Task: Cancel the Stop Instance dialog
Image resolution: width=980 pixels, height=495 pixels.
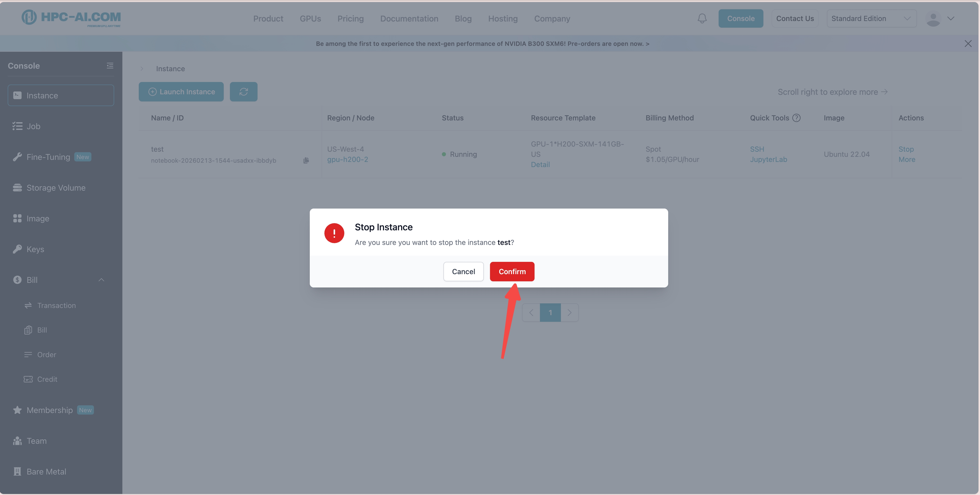Action: (463, 272)
